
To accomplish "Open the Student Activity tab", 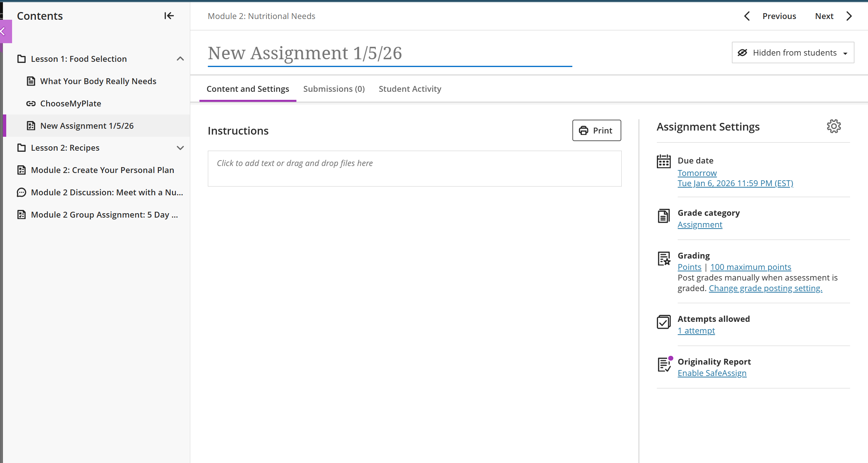I will pyautogui.click(x=410, y=89).
